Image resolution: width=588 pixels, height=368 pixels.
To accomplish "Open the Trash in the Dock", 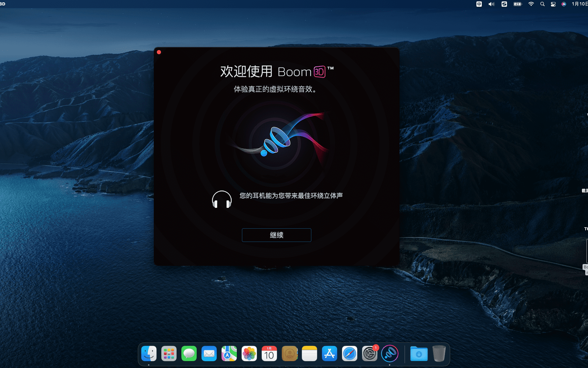I will (x=439, y=354).
